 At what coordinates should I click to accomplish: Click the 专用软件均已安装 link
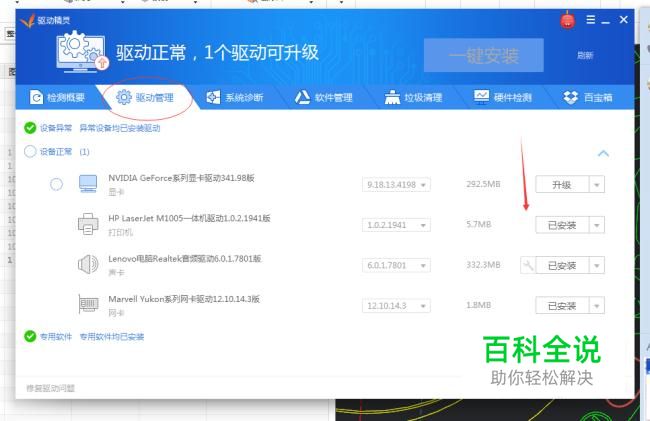pos(112,336)
